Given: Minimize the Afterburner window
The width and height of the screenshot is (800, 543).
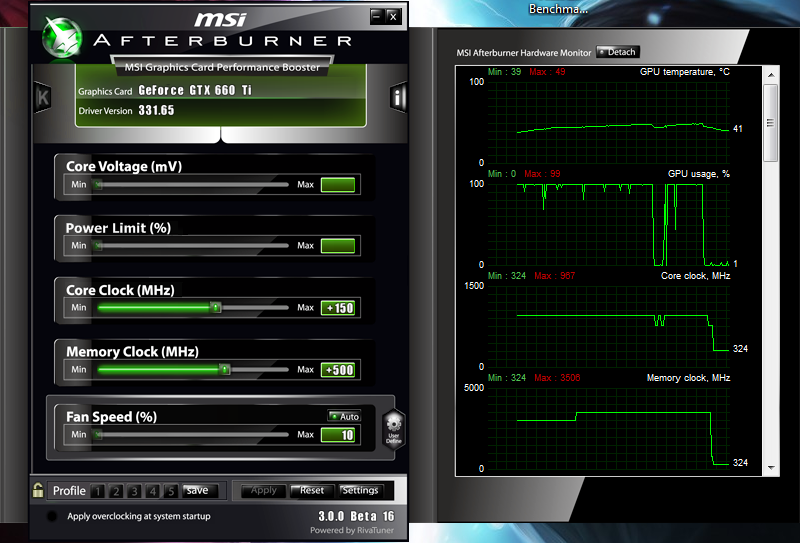Looking at the screenshot, I should coord(377,16).
